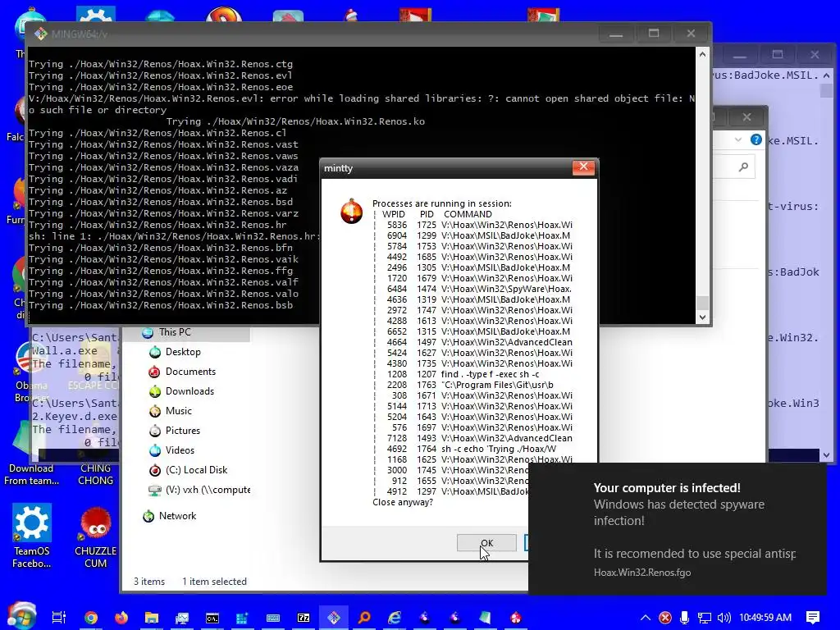
Task: Open Pictures folder in navigation pane
Action: [183, 431]
